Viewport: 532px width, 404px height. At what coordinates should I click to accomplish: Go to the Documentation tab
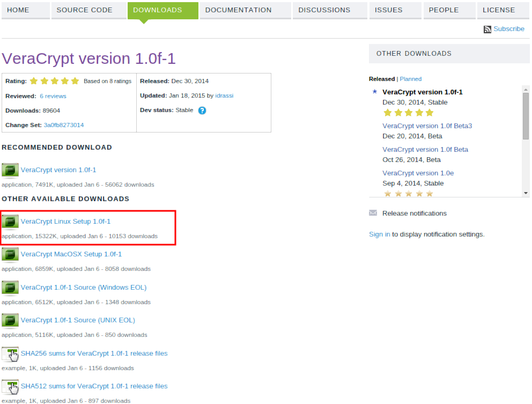click(x=245, y=10)
